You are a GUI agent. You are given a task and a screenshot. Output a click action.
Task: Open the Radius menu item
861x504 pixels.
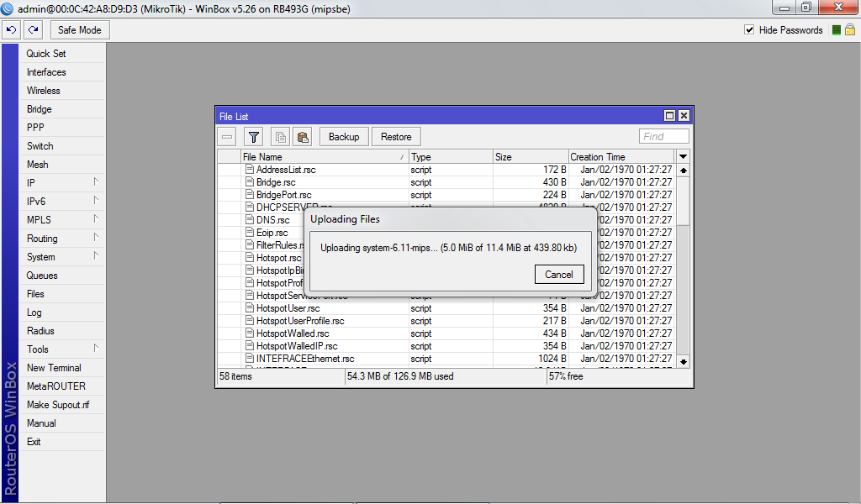coord(61,331)
